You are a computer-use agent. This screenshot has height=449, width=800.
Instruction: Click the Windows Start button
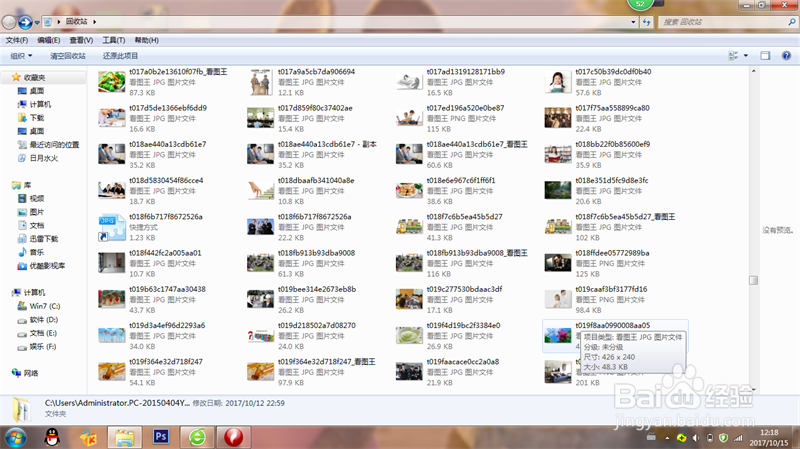(x=15, y=438)
